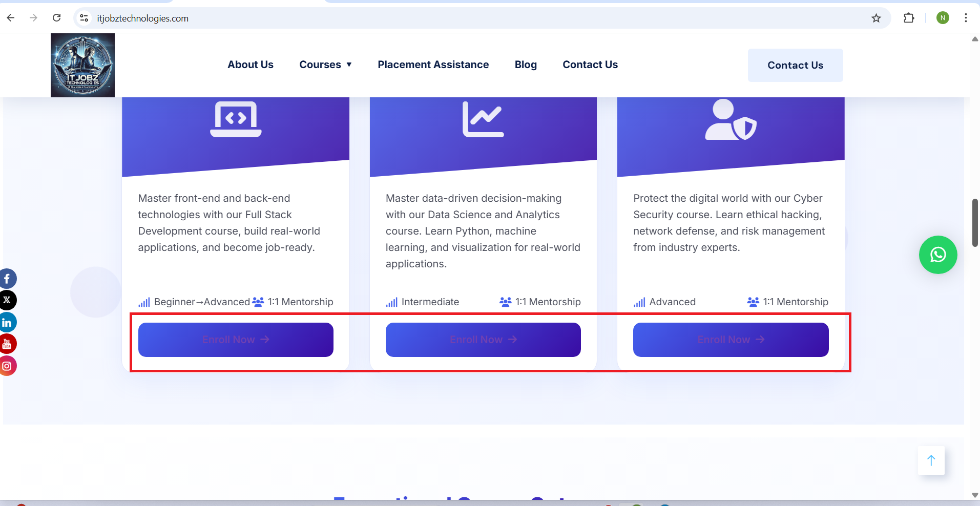Navigate to the Blog page
980x506 pixels.
pos(526,65)
